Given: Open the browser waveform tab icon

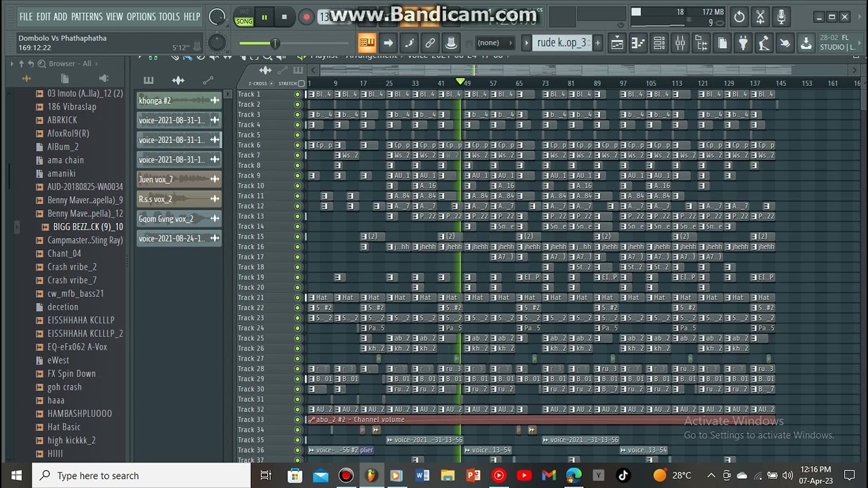Looking at the screenshot, I should coord(26,79).
